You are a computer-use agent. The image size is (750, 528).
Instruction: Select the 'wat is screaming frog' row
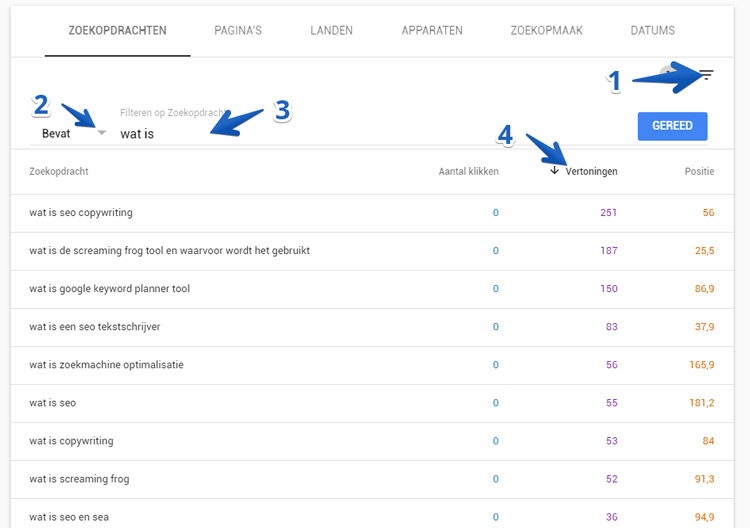[x=372, y=479]
